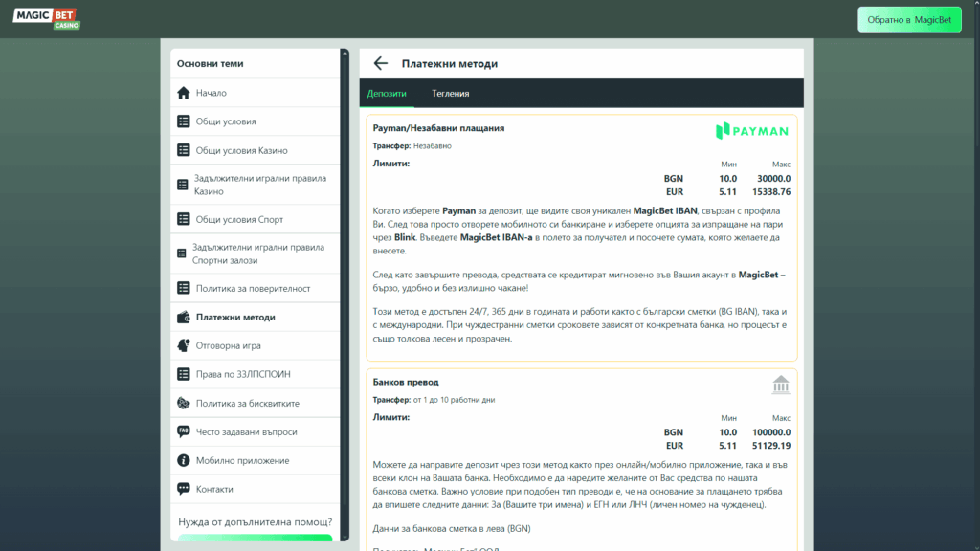Open Права по ЗЗЛПСПОИН section
The width and height of the screenshot is (980, 551).
(x=241, y=374)
